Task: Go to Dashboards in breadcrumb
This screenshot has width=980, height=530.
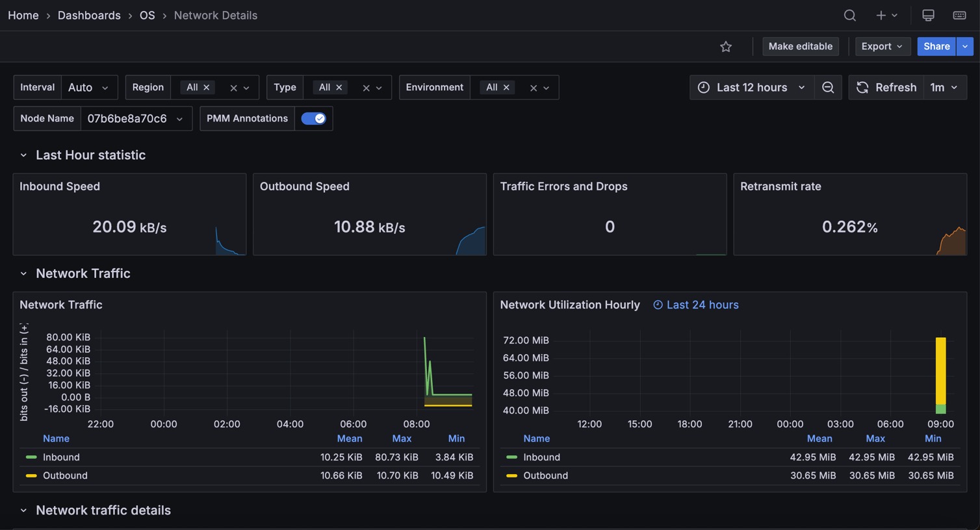Action: click(x=89, y=15)
